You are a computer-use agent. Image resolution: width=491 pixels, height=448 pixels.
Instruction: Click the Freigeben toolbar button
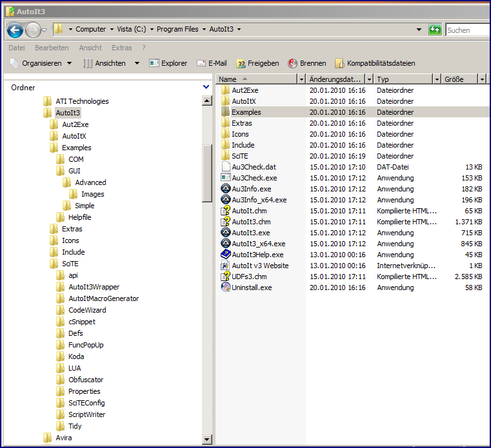tap(257, 63)
